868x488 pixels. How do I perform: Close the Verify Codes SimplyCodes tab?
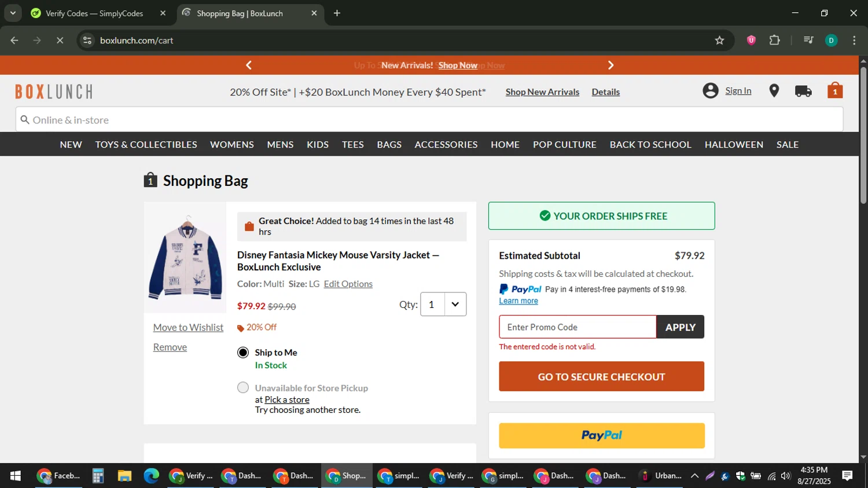point(163,13)
